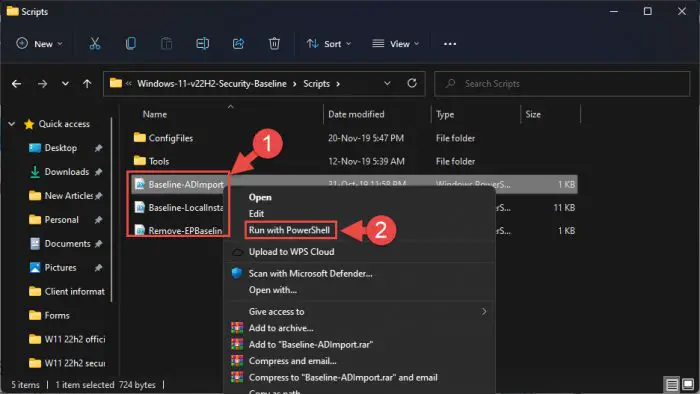The image size is (700, 394).
Task: Click the WPS Cloud upload icon
Action: click(x=238, y=252)
